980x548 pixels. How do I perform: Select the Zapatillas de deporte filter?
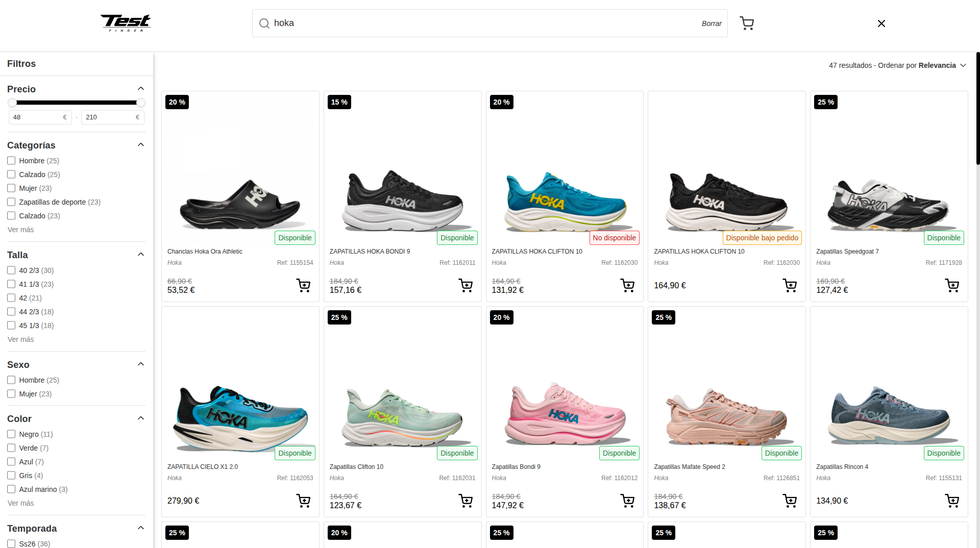pyautogui.click(x=11, y=202)
